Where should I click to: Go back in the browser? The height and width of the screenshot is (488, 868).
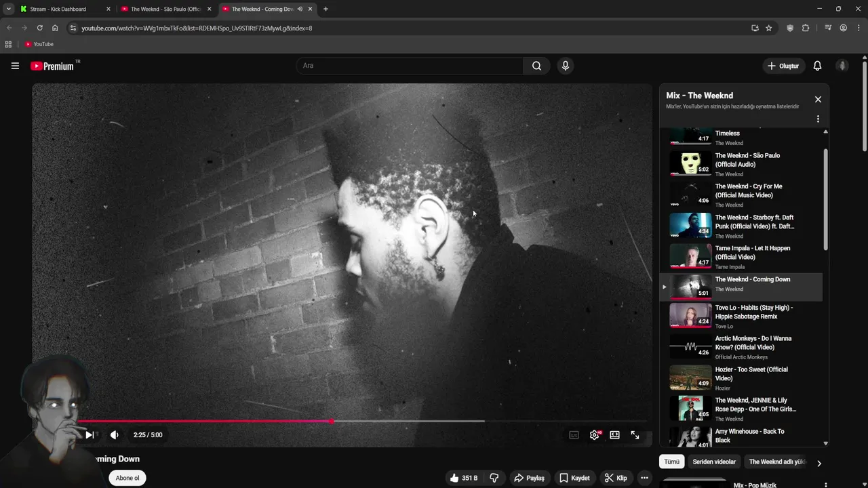pyautogui.click(x=9, y=28)
